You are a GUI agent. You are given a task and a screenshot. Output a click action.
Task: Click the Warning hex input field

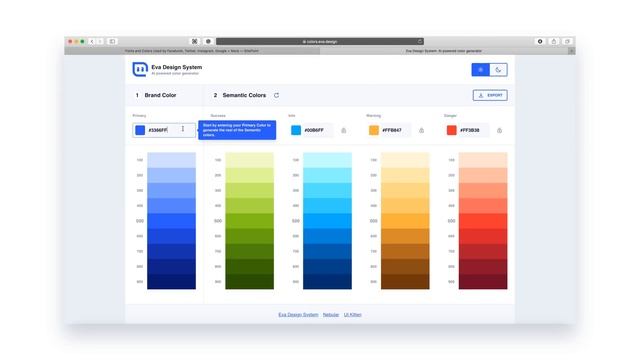pos(395,130)
